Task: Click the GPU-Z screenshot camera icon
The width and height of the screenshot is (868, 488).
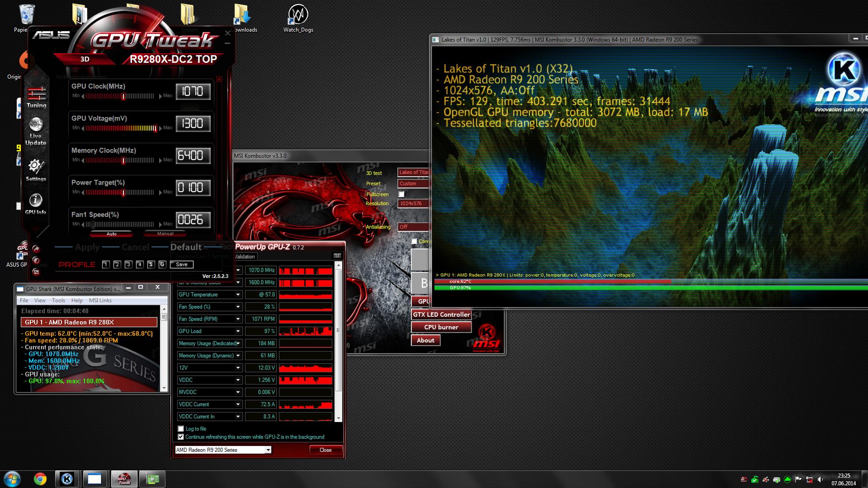Action: pyautogui.click(x=337, y=256)
